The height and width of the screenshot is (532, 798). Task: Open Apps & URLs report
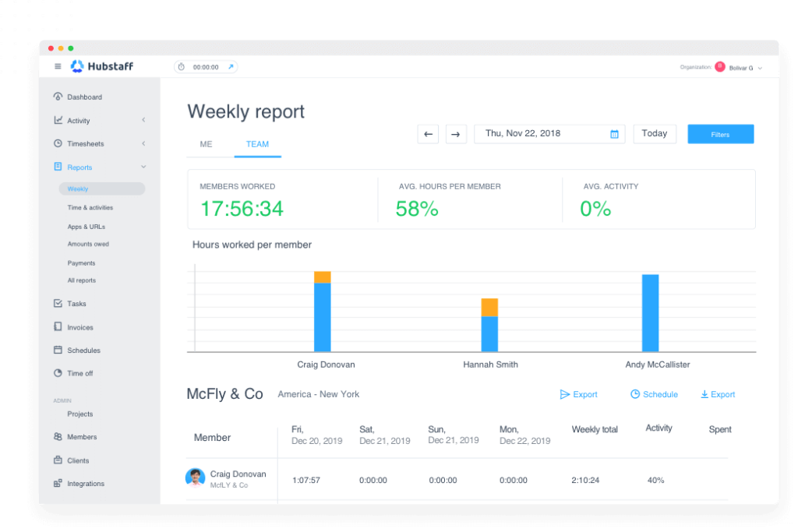(86, 227)
